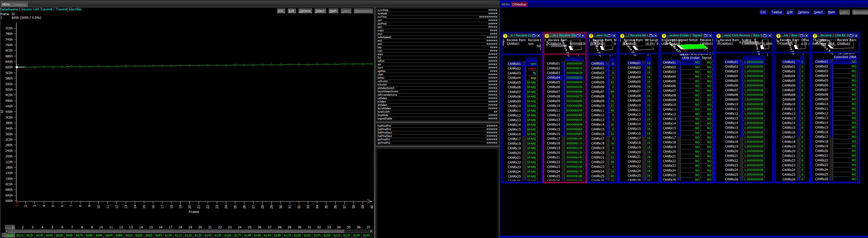
Task: Click help icon on Receive Bit Length window
Action: pyautogui.click(x=622, y=36)
